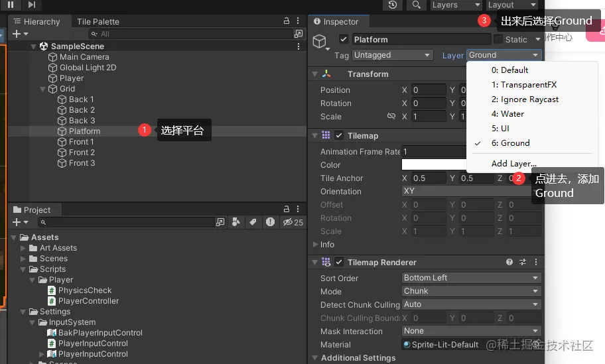Open the Mode dropdown showing Chunk
605x364 pixels.
coord(472,291)
